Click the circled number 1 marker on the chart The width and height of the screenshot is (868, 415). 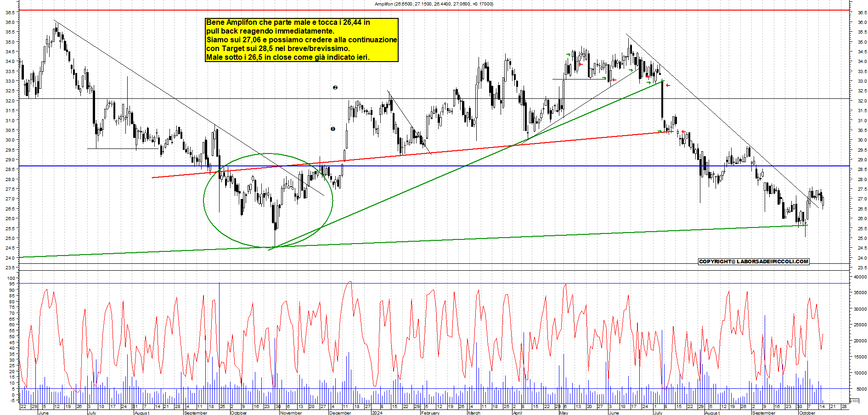click(333, 129)
